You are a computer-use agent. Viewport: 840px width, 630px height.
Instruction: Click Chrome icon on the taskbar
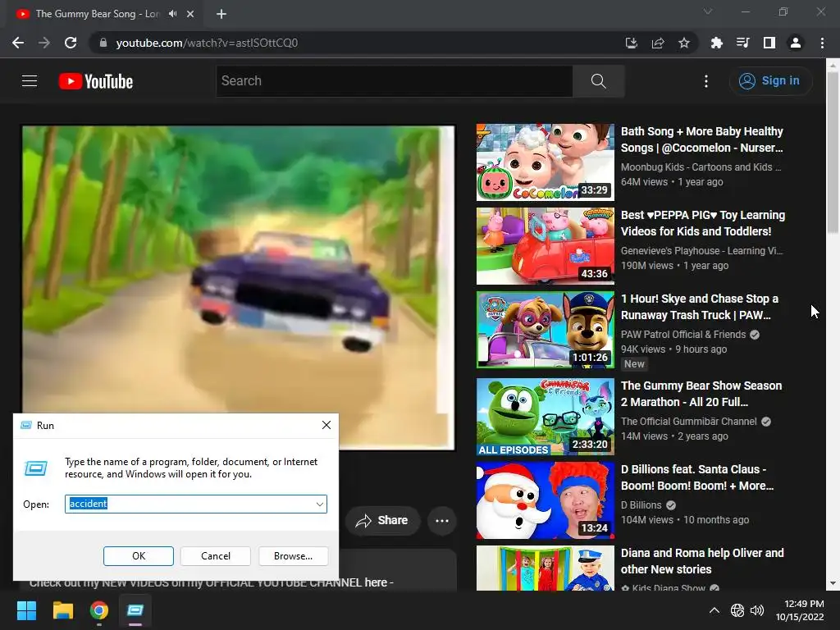click(99, 610)
